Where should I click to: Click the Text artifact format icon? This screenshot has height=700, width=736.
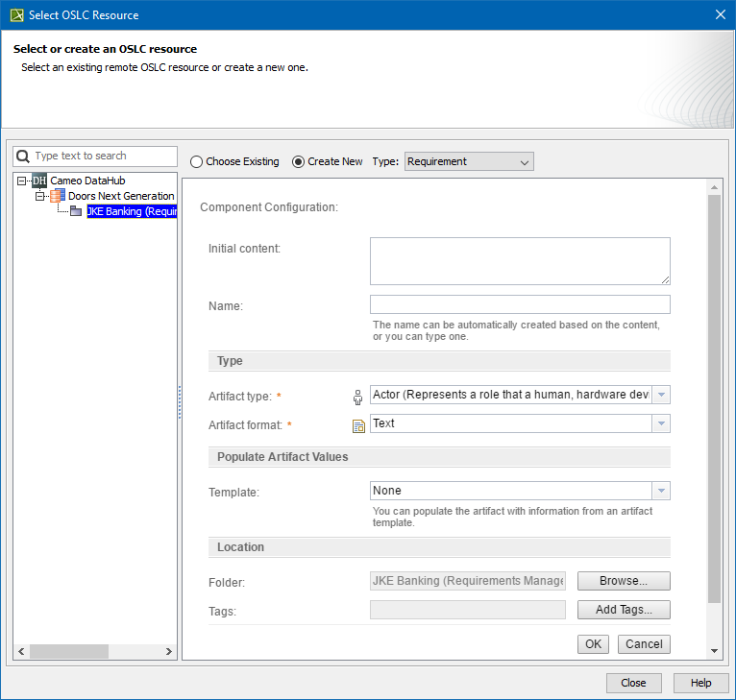pyautogui.click(x=358, y=426)
